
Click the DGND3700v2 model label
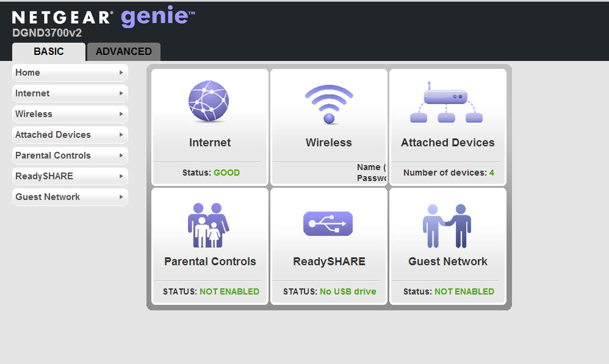tap(47, 33)
